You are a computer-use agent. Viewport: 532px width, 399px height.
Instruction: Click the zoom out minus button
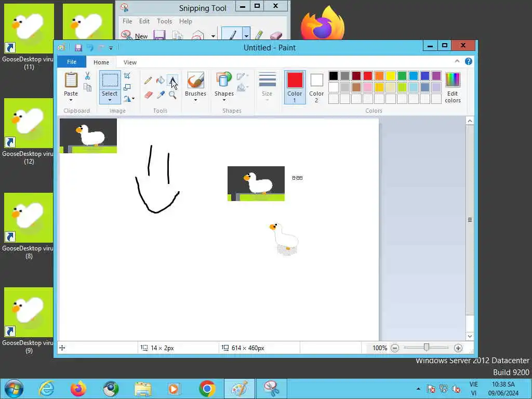395,348
